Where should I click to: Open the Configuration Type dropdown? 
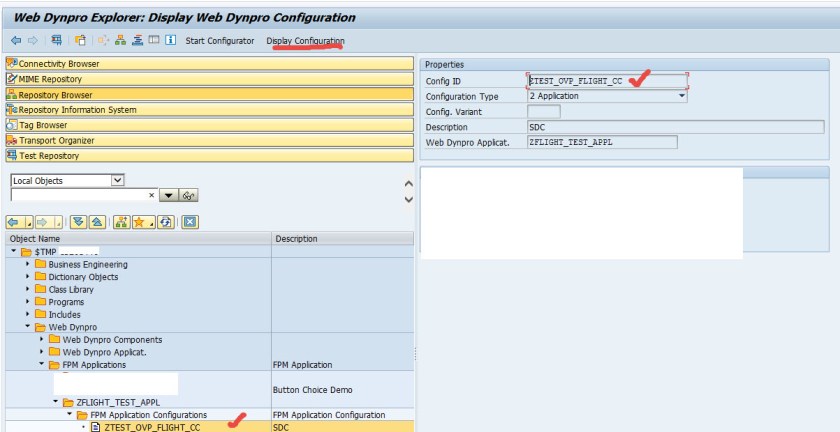point(682,96)
